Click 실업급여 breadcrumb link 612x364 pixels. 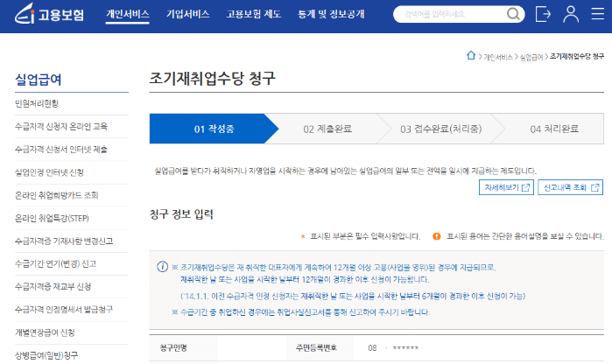532,57
